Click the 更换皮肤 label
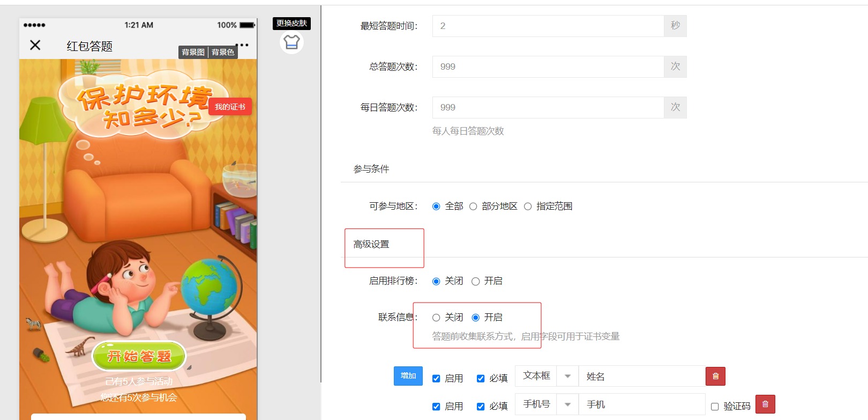The image size is (868, 420). [x=291, y=23]
